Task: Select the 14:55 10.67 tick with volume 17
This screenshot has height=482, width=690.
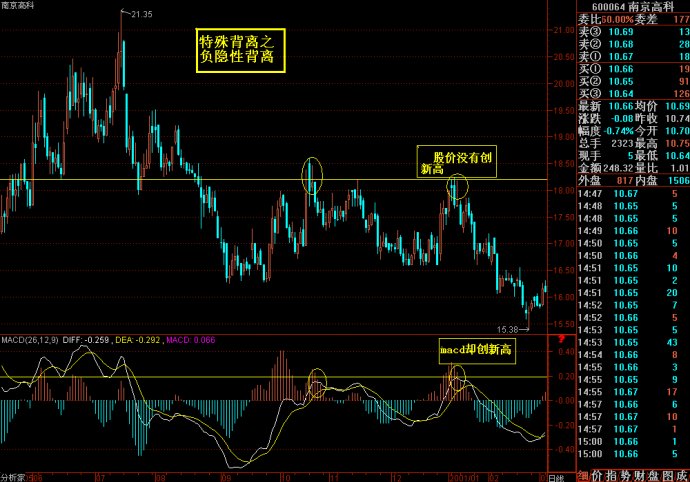Action: (x=628, y=392)
